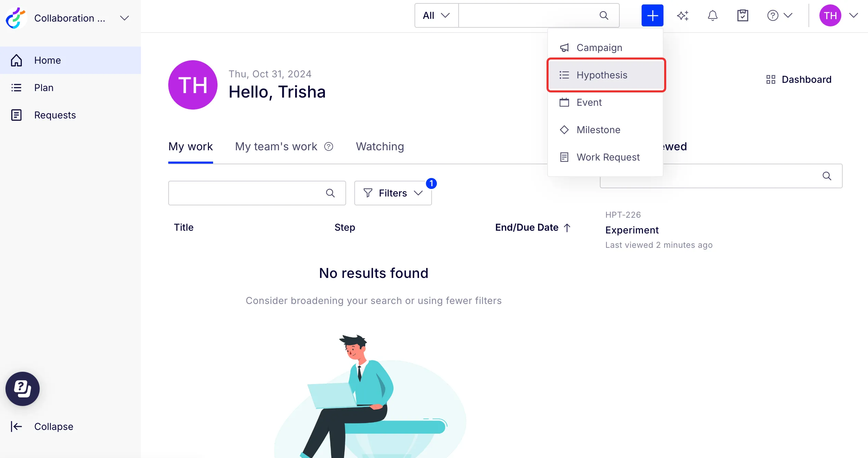Expand the All search scope dropdown
The height and width of the screenshot is (458, 868).
pyautogui.click(x=436, y=15)
